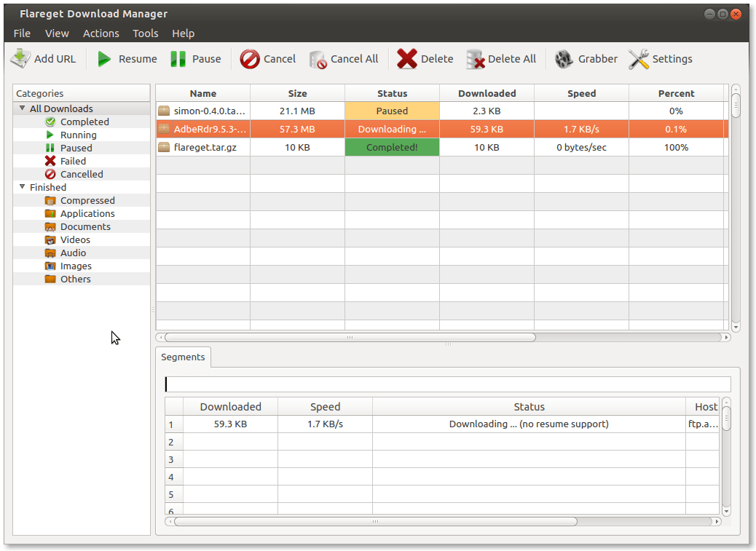Click archive icon beside flareget.tar.gz
The image size is (756, 551).
[164, 147]
